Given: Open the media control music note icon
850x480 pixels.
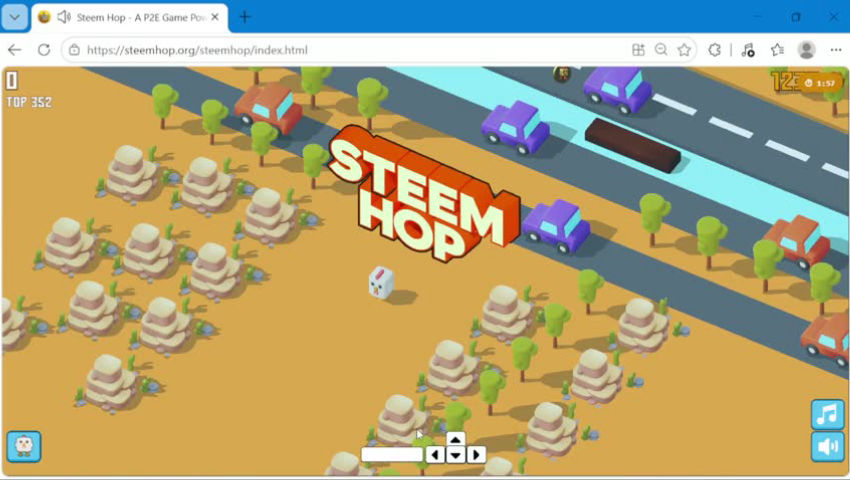Looking at the screenshot, I should click(748, 50).
